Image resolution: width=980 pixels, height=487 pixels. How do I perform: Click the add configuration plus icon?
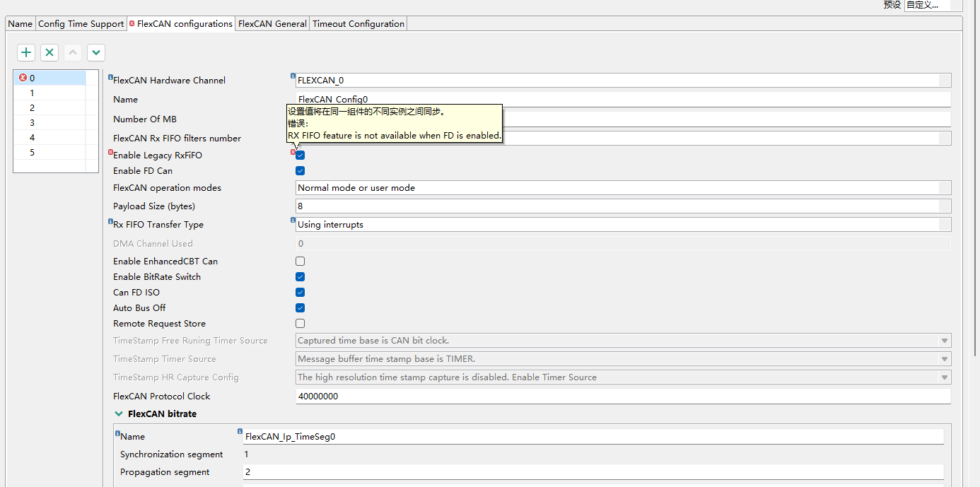click(x=25, y=52)
